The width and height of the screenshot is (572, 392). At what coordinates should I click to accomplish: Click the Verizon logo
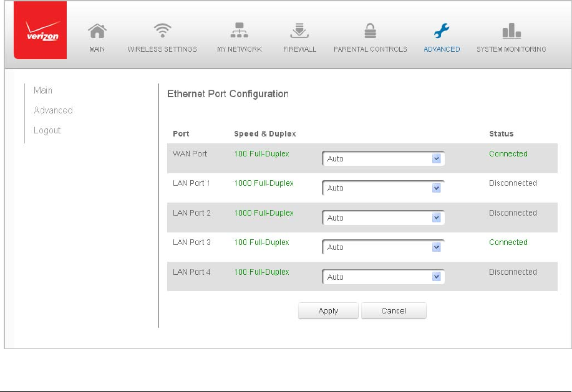tap(40, 30)
